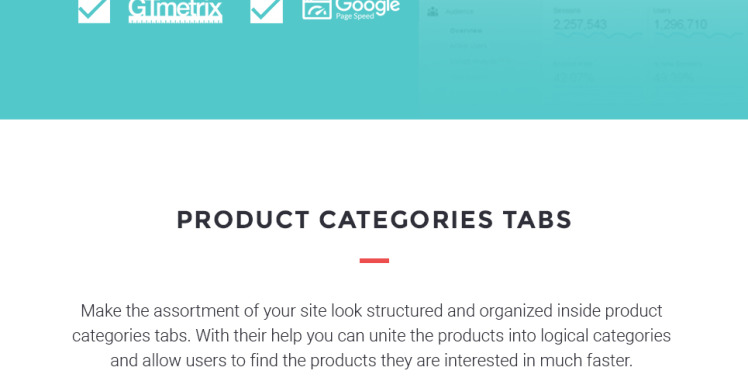Screen dimensions: 748x388
Task: Select the faded Audience menu heading
Action: [459, 12]
